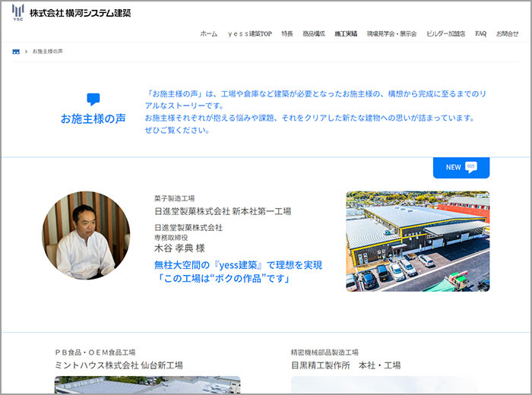
Task: Go to the ホーム menu item
Action: 209,33
